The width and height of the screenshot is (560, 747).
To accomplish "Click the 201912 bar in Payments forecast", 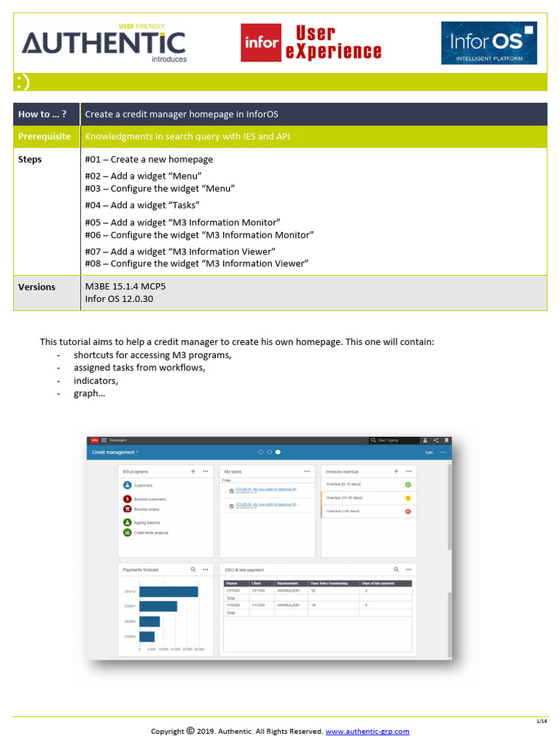I will coord(168,592).
